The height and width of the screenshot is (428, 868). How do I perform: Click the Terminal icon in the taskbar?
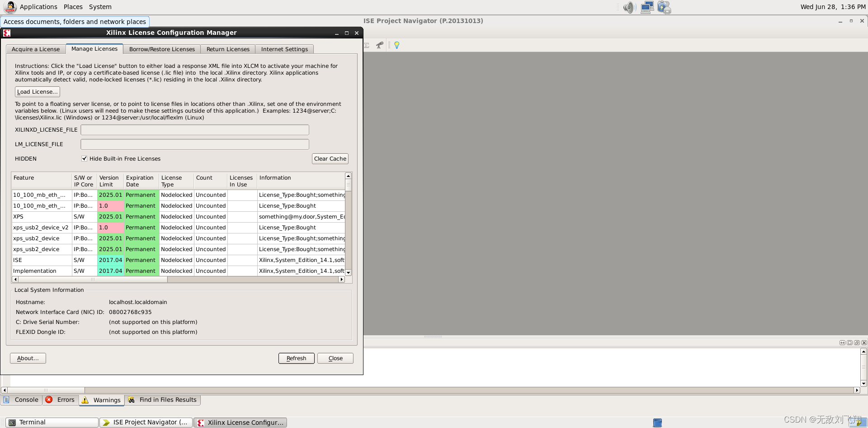click(12, 422)
